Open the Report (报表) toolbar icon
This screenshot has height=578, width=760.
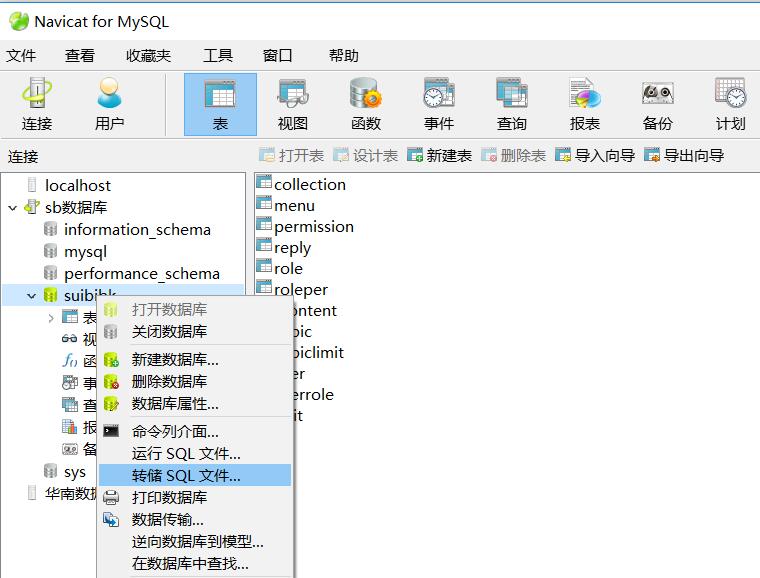[585, 105]
